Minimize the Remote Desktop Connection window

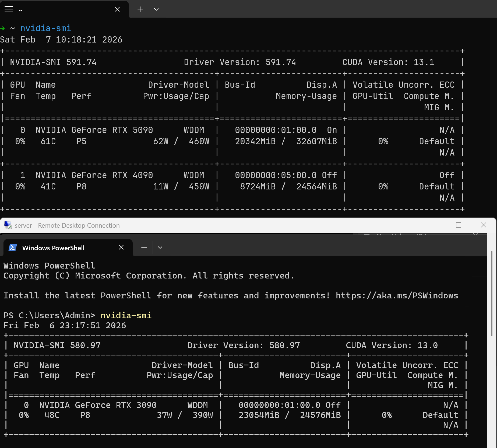coord(434,225)
